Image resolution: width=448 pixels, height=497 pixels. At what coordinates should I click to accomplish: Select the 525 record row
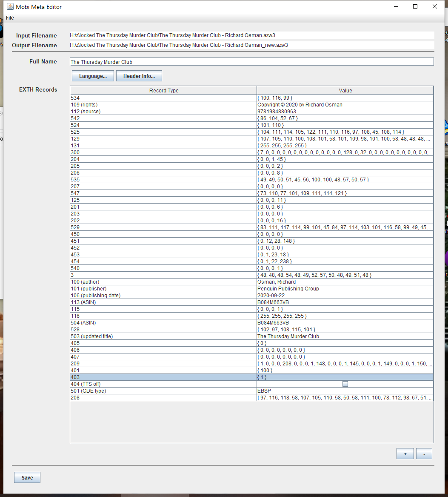point(252,132)
